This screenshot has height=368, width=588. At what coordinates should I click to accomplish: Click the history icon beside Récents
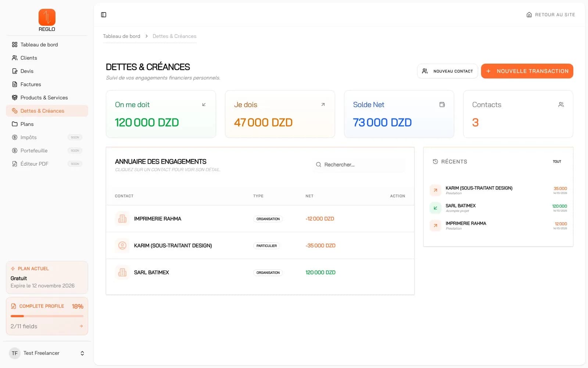click(435, 162)
